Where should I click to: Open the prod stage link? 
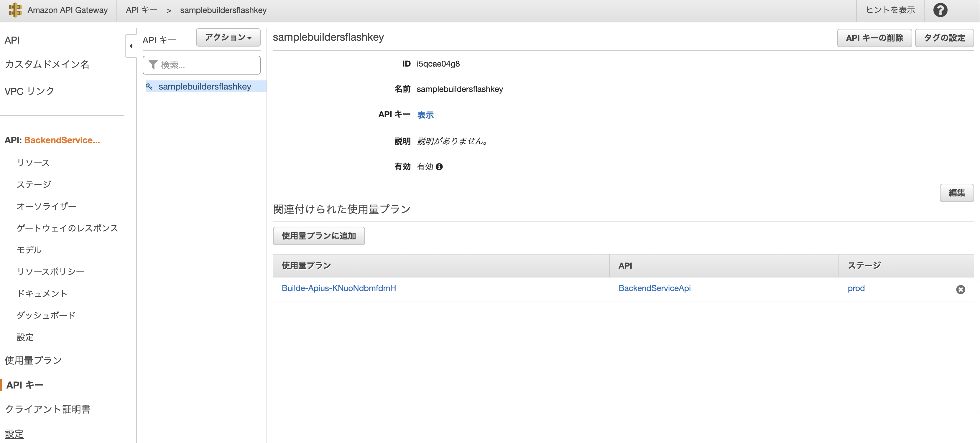coord(856,288)
